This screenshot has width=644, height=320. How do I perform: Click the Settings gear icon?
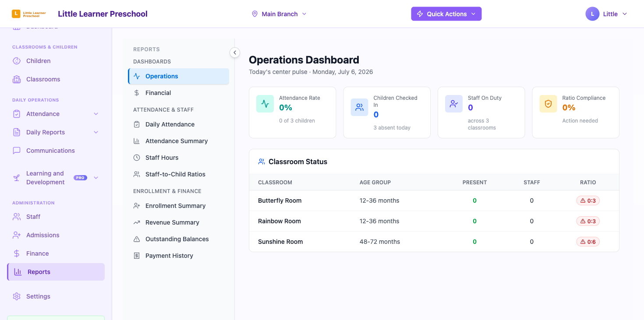click(x=17, y=296)
